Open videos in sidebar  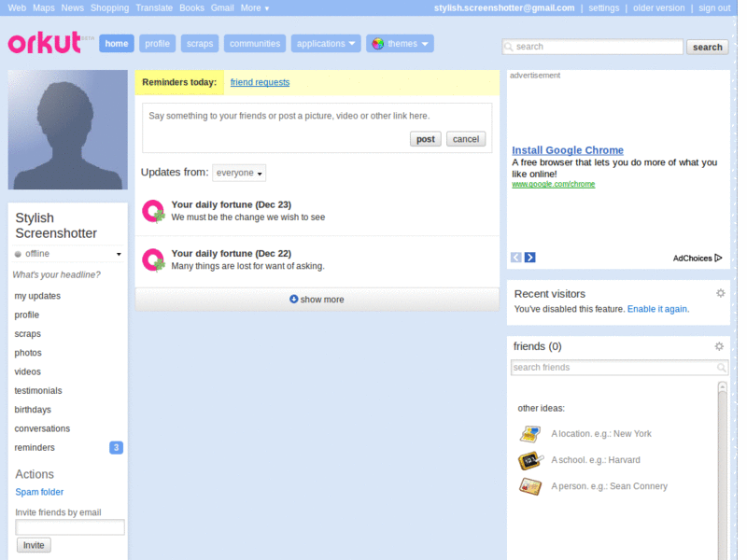coord(28,371)
